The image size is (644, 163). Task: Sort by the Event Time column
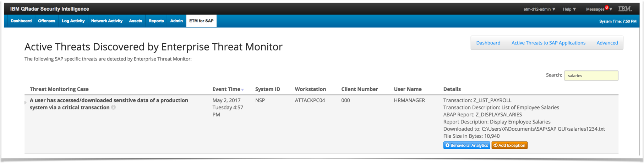pos(226,89)
